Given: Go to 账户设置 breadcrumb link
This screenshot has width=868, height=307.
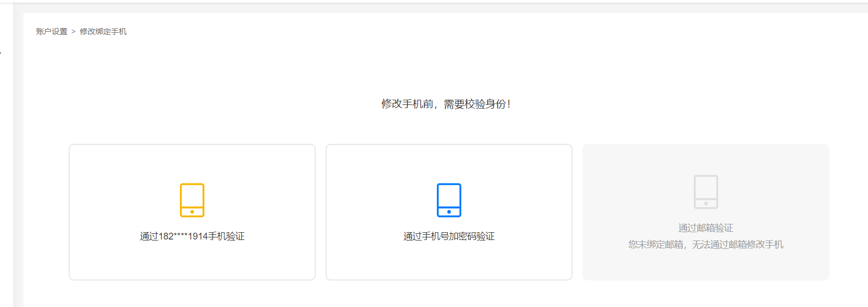Looking at the screenshot, I should click(x=51, y=32).
